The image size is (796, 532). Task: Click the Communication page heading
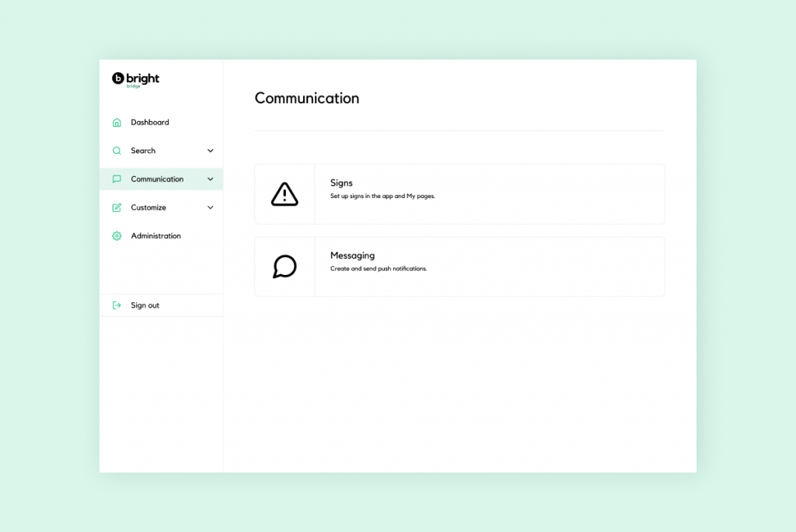[307, 99]
